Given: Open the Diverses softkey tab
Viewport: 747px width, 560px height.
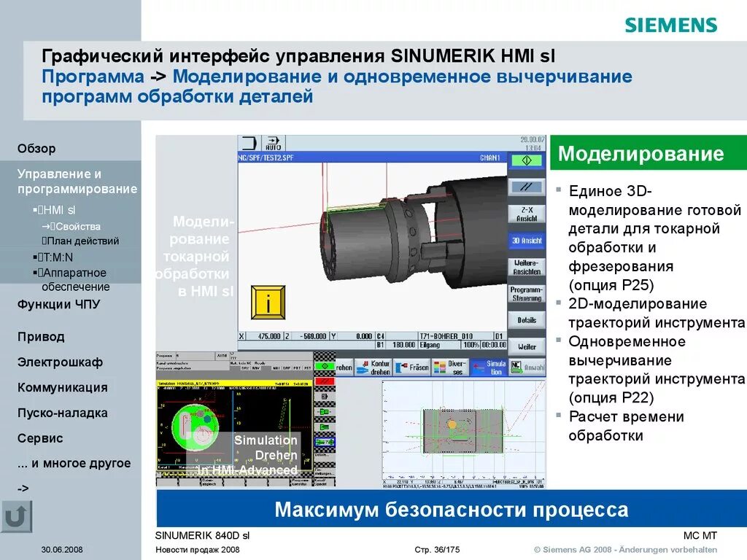Looking at the screenshot, I should pos(450,367).
